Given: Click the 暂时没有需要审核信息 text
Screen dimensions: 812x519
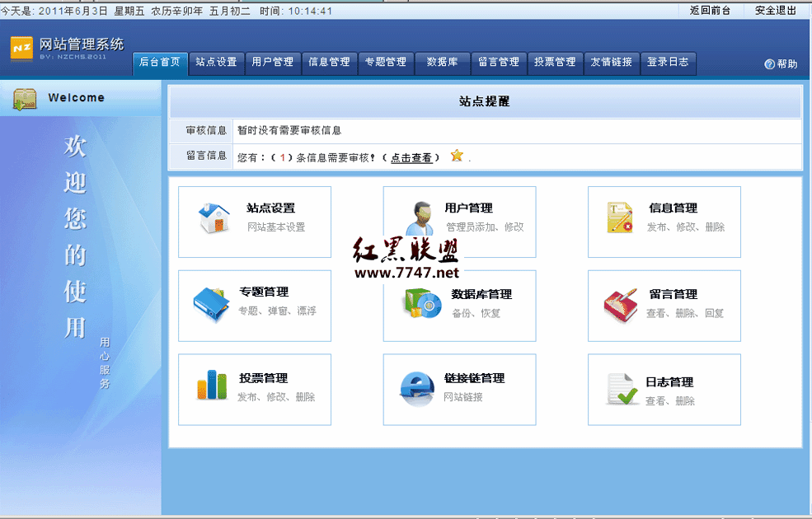Looking at the screenshot, I should [289, 130].
